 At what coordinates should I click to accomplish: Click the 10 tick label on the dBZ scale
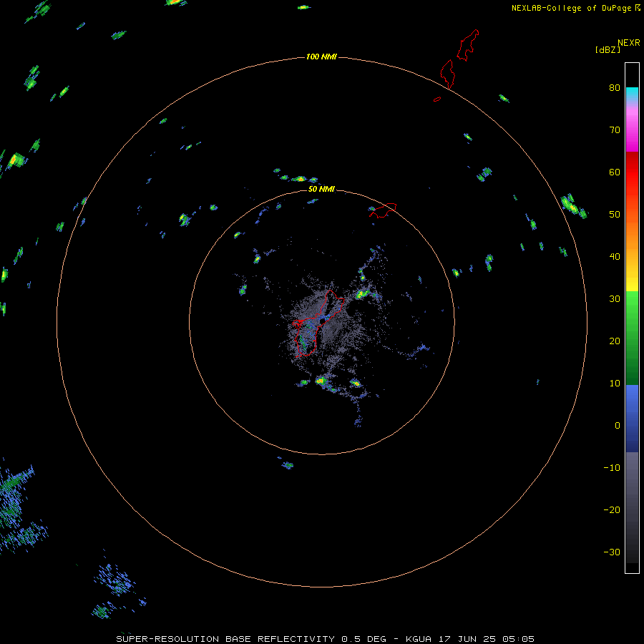615,384
